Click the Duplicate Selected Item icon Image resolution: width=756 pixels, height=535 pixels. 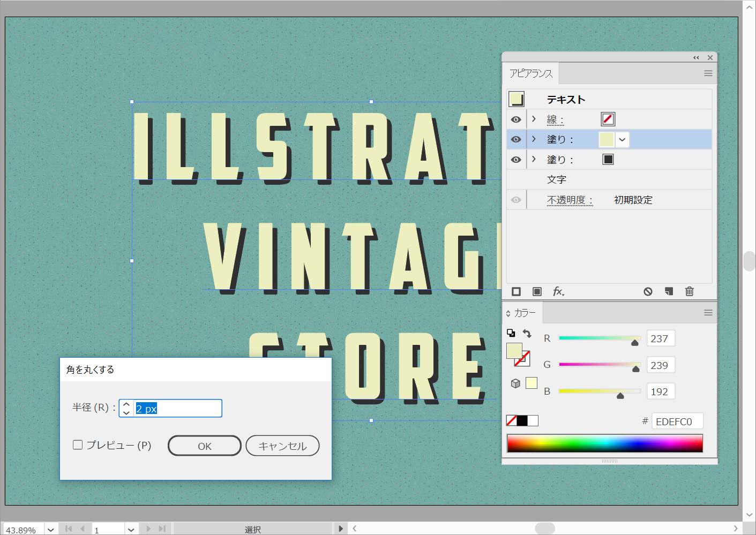click(669, 291)
